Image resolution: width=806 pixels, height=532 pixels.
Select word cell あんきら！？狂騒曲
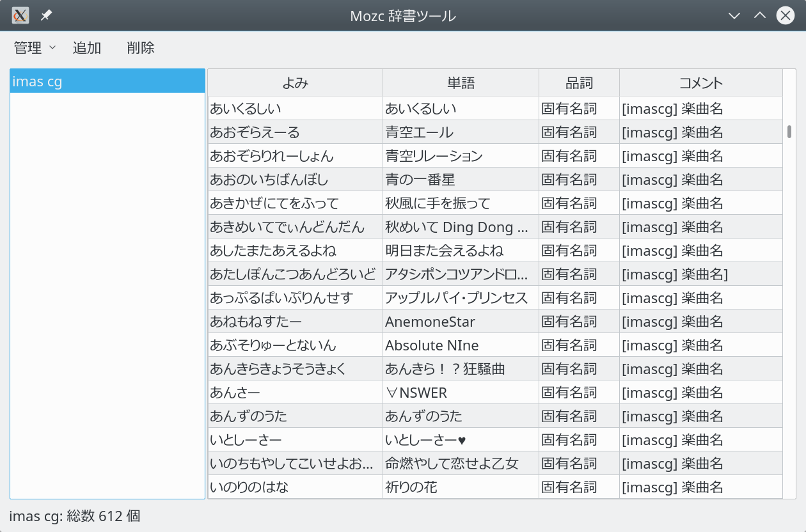[x=461, y=369]
